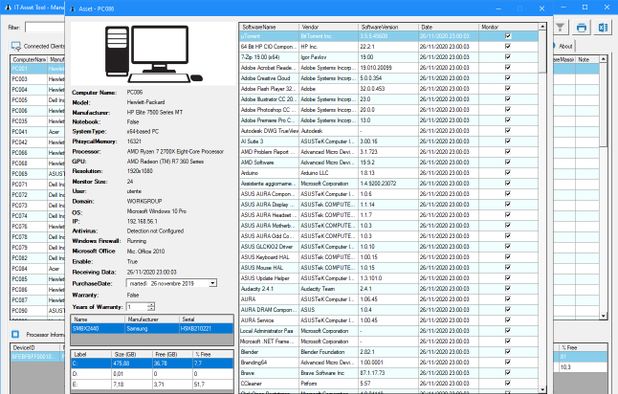The image size is (618, 394).
Task: Sort by the SoftwareVersion column header
Action: [x=389, y=27]
